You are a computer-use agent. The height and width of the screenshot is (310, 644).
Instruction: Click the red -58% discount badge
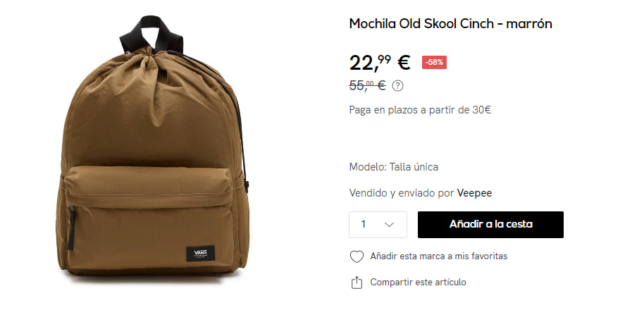pos(434,63)
